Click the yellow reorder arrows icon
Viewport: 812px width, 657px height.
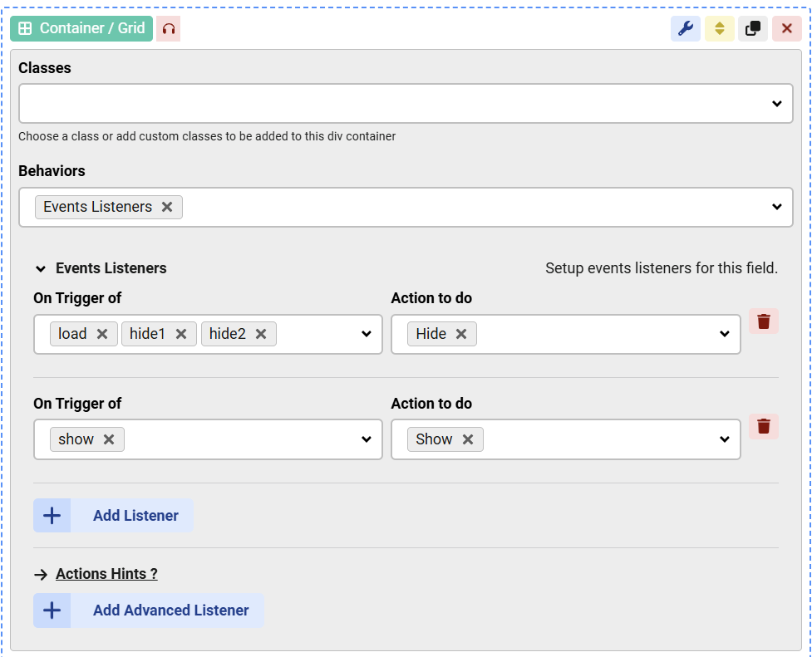click(719, 28)
